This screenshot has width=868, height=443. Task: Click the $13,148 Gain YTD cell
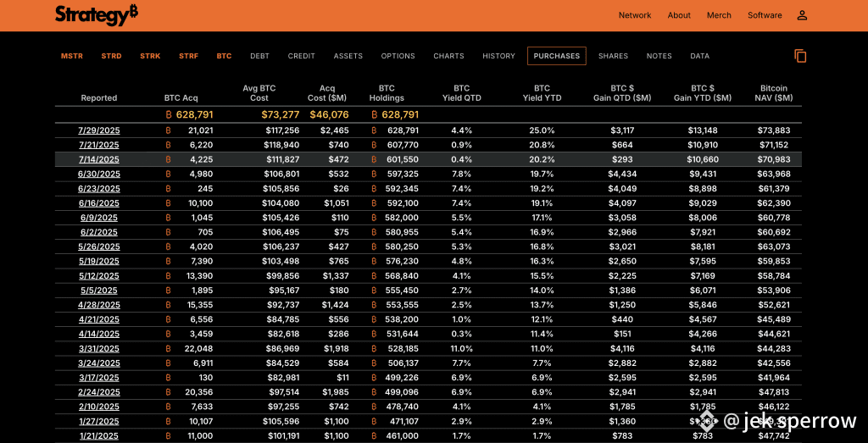pos(703,130)
